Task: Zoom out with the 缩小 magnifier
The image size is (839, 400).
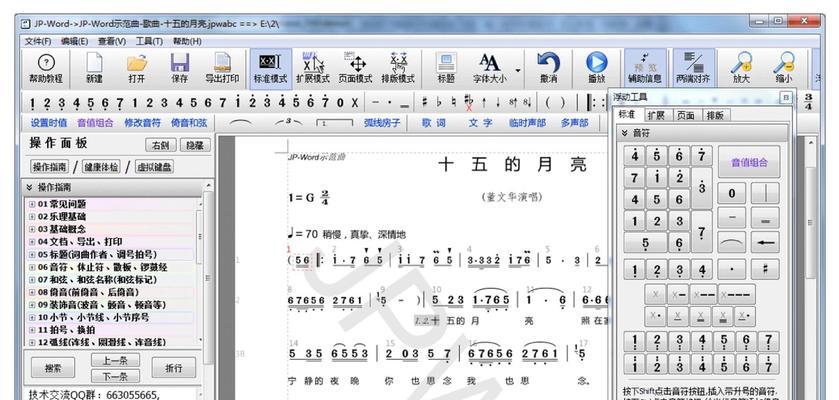Action: (x=783, y=68)
